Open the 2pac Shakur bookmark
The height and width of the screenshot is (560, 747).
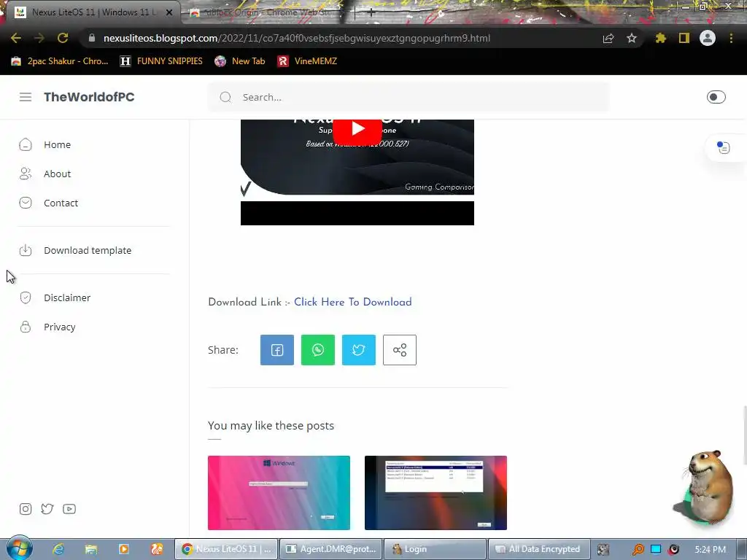[x=60, y=61]
